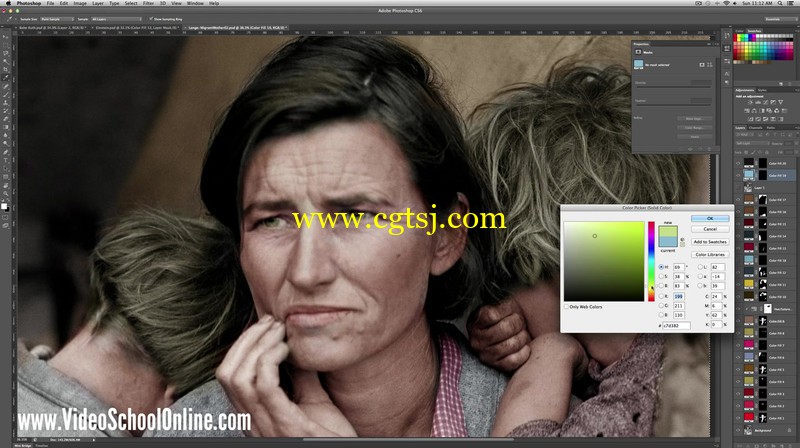Image resolution: width=800 pixels, height=448 pixels.
Task: Click OK in the Color Picker
Action: pos(710,218)
